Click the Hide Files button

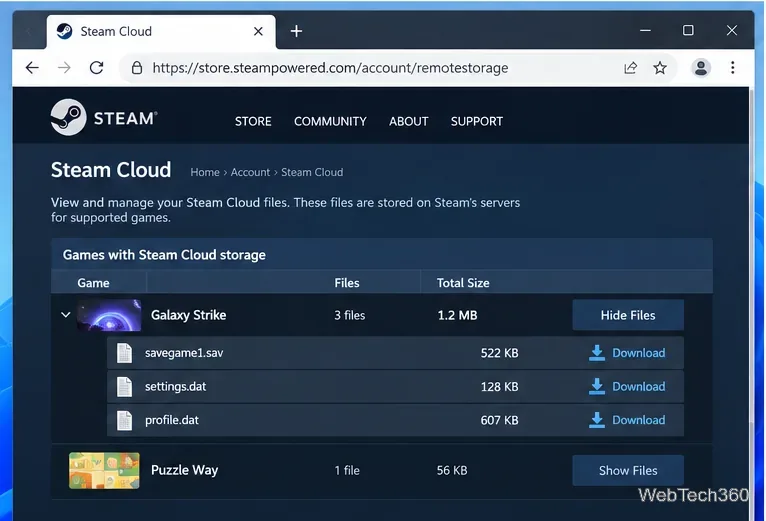(628, 315)
